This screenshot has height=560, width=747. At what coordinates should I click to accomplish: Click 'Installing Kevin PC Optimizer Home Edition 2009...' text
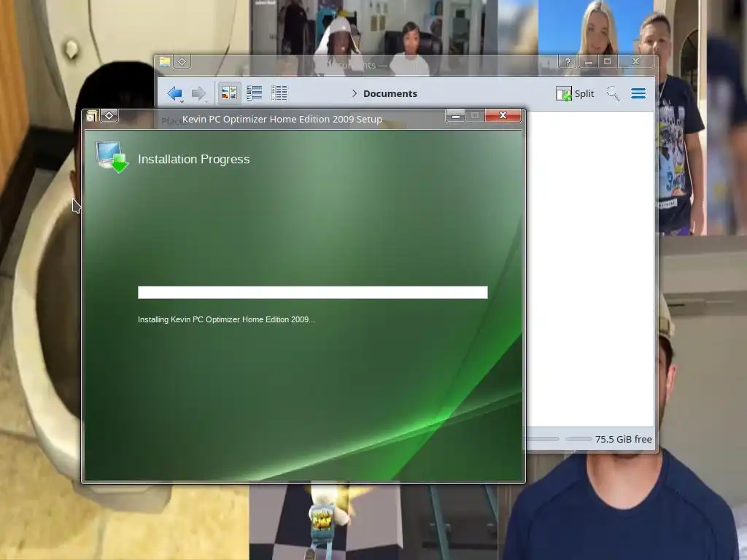[226, 319]
